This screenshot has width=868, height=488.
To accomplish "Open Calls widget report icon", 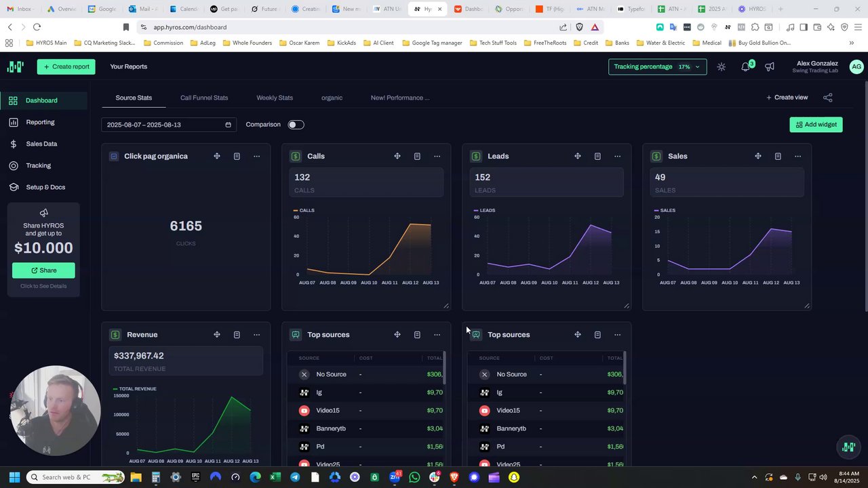I will coord(417,156).
